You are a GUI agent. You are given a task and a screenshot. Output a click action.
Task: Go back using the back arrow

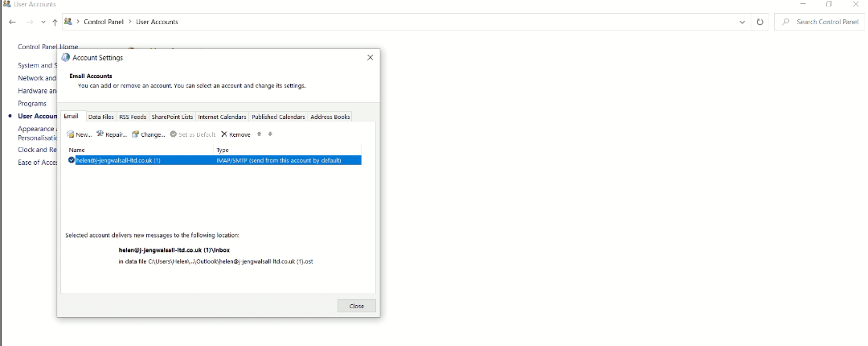coord(12,22)
